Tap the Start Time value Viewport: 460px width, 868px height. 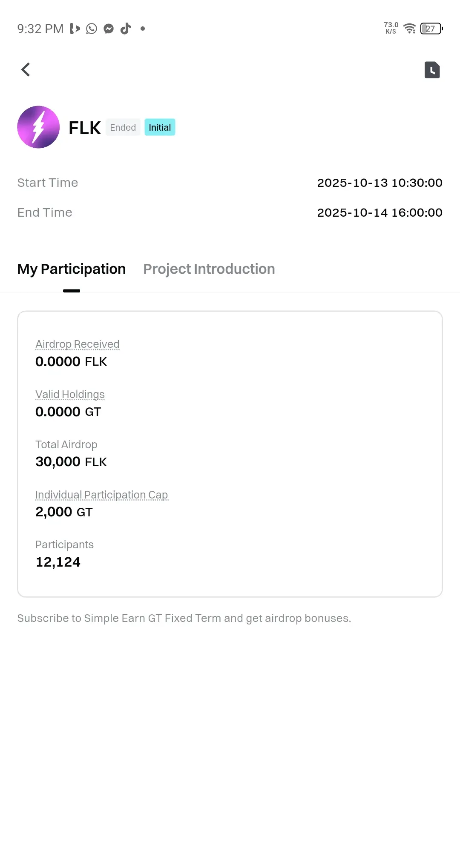pyautogui.click(x=379, y=183)
